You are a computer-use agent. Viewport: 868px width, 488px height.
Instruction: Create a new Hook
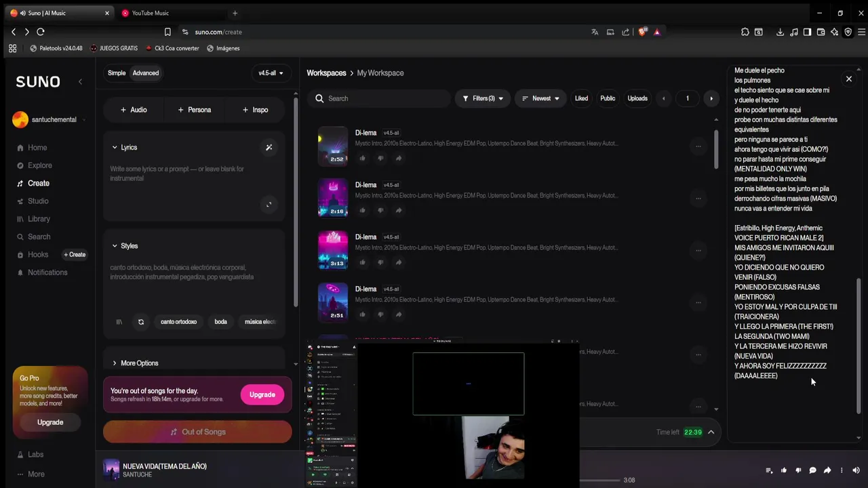click(75, 255)
